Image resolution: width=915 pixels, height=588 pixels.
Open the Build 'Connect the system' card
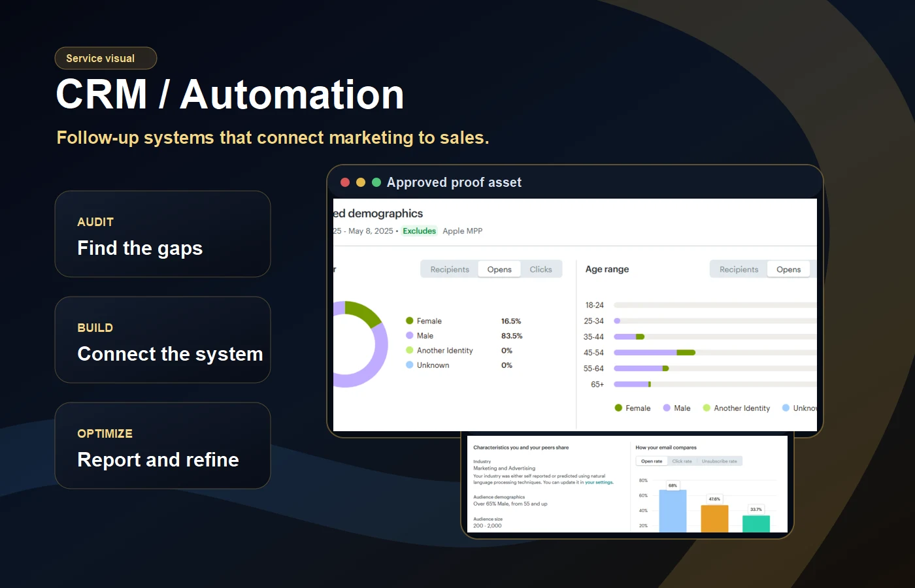point(163,340)
